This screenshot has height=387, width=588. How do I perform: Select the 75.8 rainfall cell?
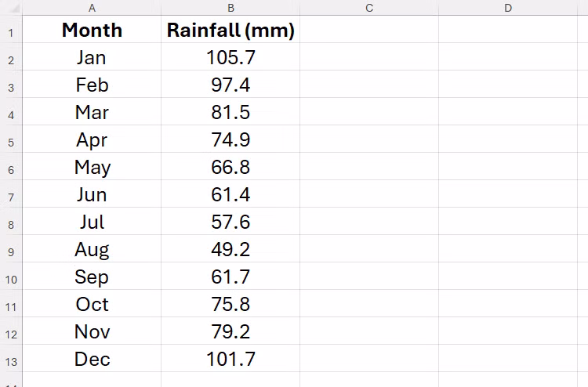tap(230, 305)
